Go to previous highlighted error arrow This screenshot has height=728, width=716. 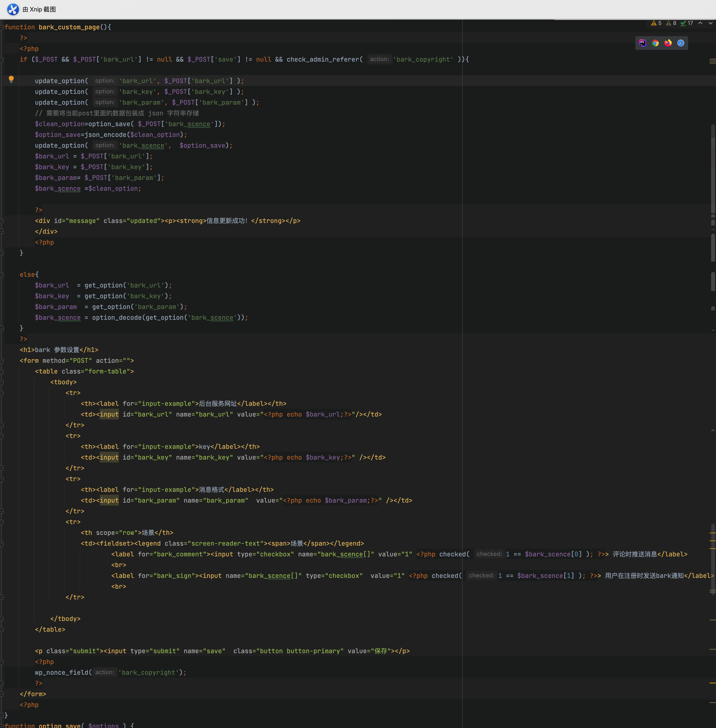pyautogui.click(x=700, y=23)
